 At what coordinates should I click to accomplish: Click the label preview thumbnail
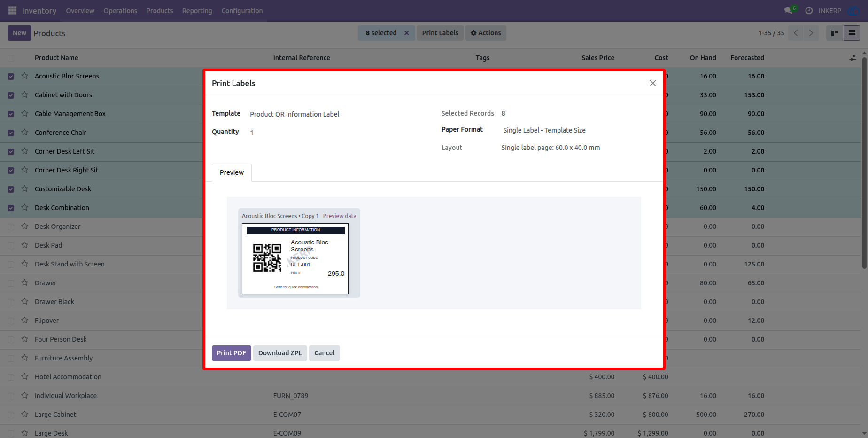point(295,258)
